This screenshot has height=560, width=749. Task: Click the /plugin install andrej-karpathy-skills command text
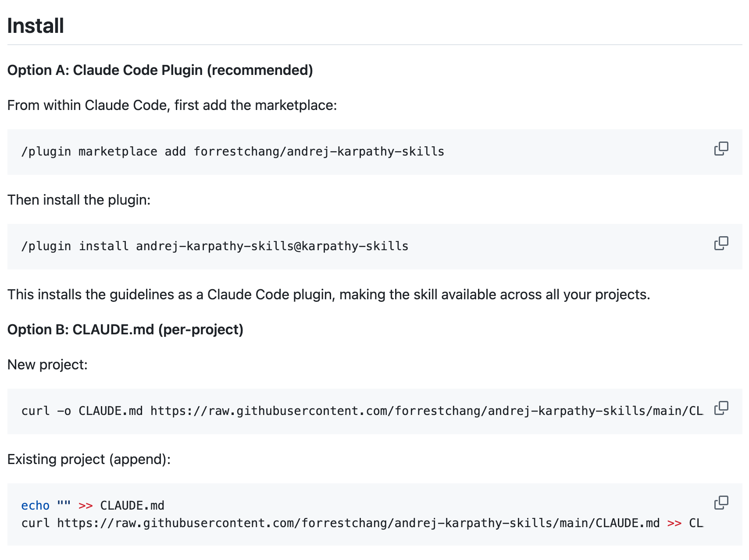[215, 246]
